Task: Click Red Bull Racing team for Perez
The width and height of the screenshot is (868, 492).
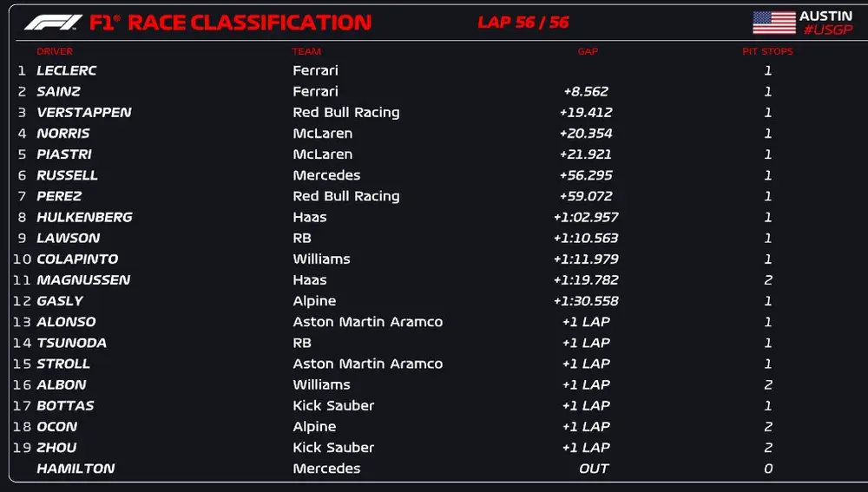Action: point(346,196)
